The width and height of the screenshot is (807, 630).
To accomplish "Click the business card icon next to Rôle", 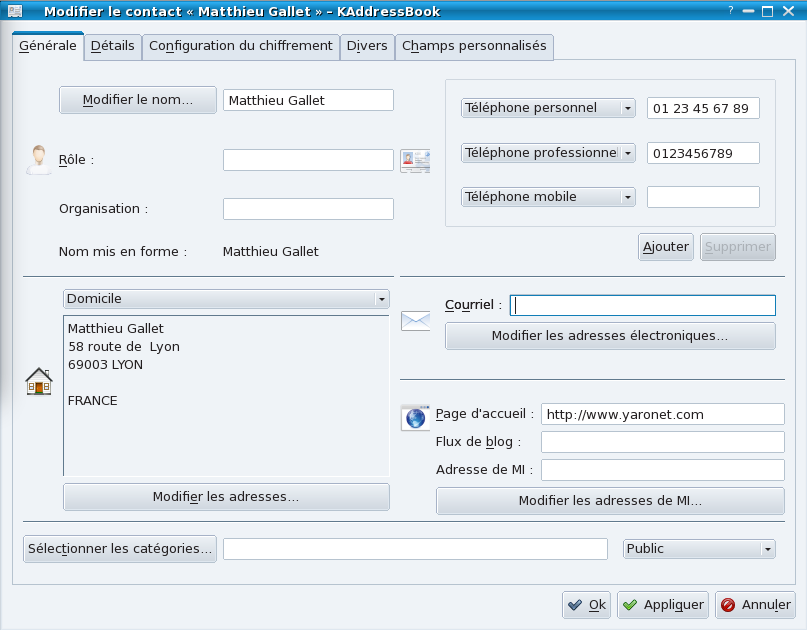I will (x=415, y=161).
